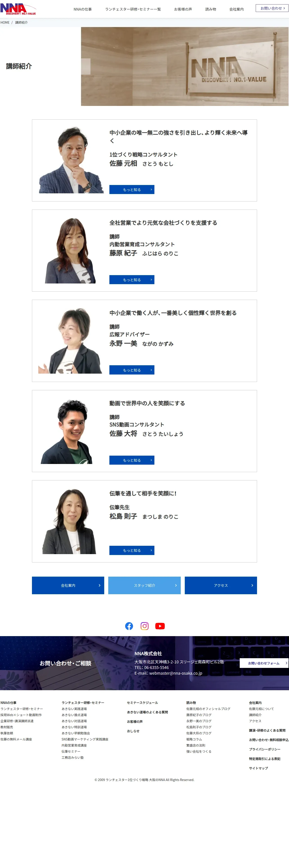Open 会社案内 blue button
Screen dimensions: 289x868
68,585
